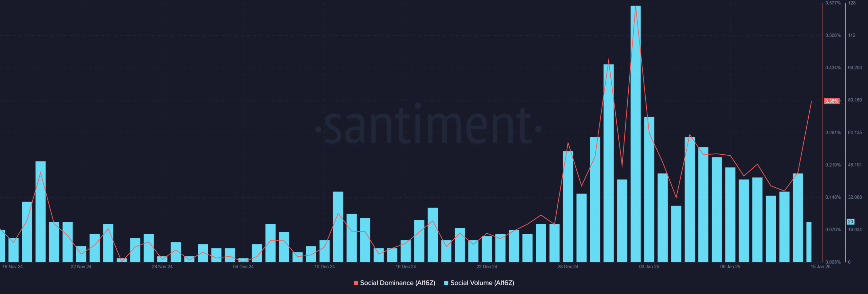The height and width of the screenshot is (294, 868).
Task: Select the 28 Dec 24 date label
Action: coord(568,267)
